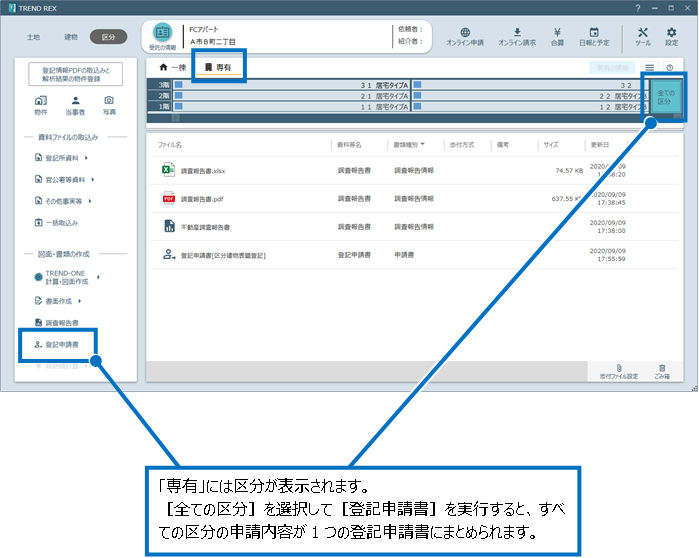Click file name 登記申請書[区分建物表題登記]
Viewport: 699px width, 558px height.
click(223, 255)
